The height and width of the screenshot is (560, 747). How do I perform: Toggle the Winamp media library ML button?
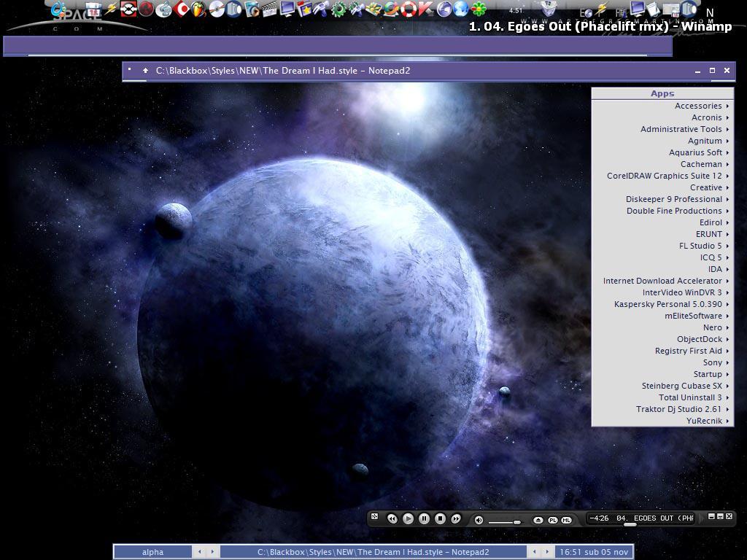566,520
